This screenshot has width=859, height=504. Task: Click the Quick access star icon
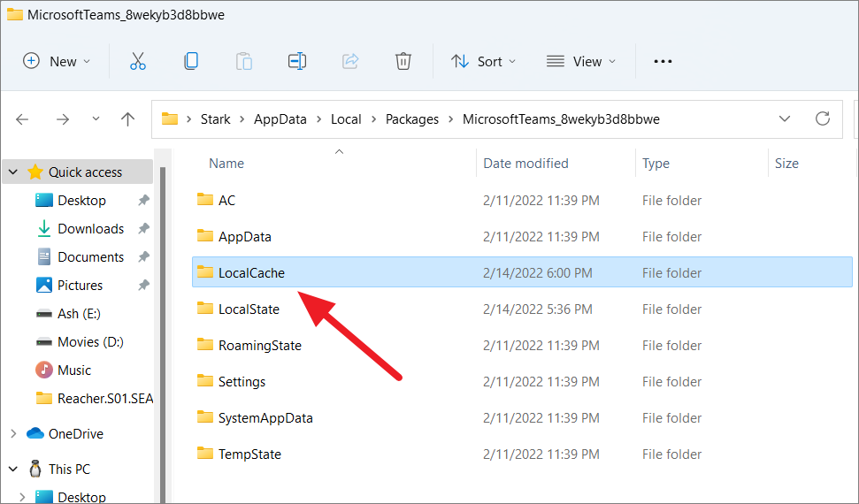click(x=35, y=172)
